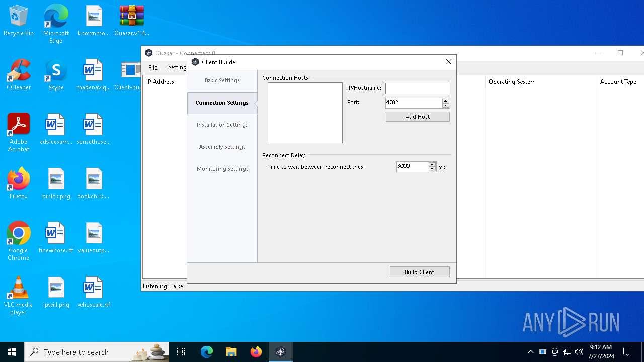The image size is (644, 362).
Task: Decrease the reconnect delay with down arrow
Action: point(432,169)
